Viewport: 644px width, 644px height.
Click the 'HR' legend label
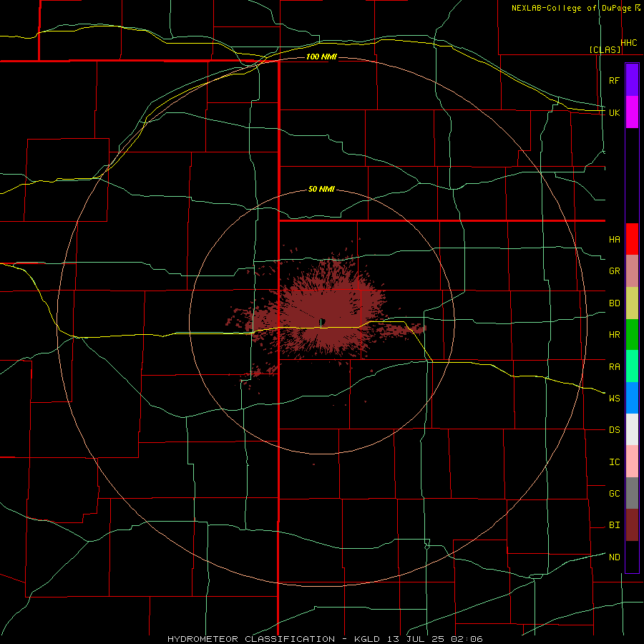click(x=615, y=335)
